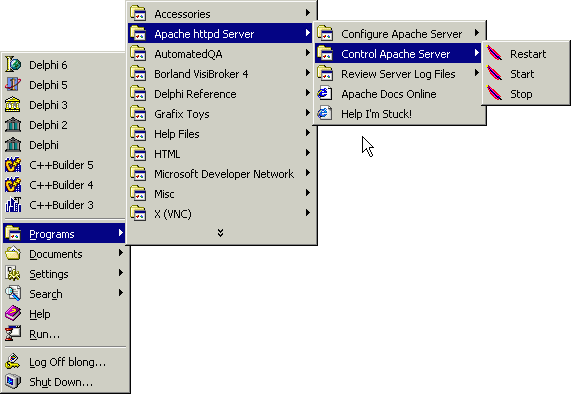The height and width of the screenshot is (394, 571).
Task: Click the Configure Apache Server folder icon
Action: 325,34
